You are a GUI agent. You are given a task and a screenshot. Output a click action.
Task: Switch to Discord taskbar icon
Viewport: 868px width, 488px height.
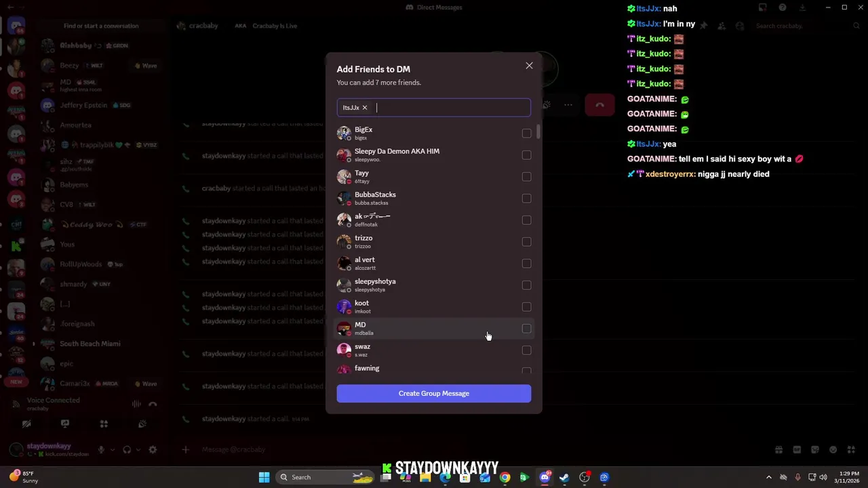coord(545,477)
